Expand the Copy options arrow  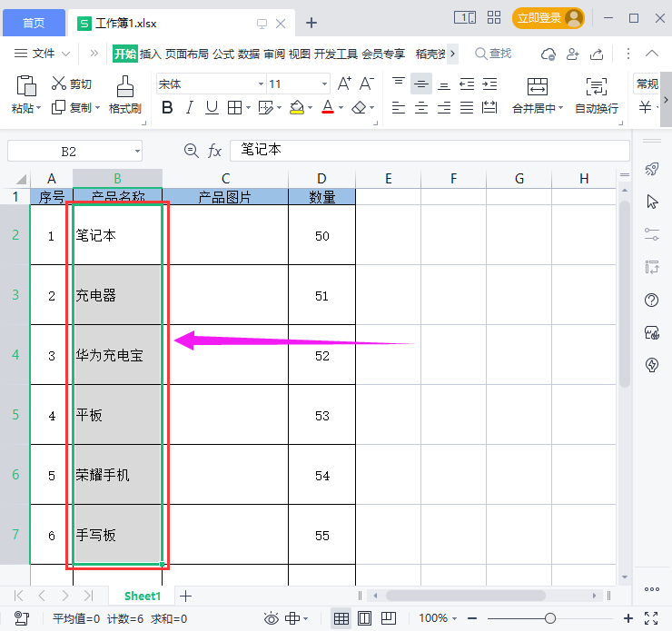tap(97, 107)
